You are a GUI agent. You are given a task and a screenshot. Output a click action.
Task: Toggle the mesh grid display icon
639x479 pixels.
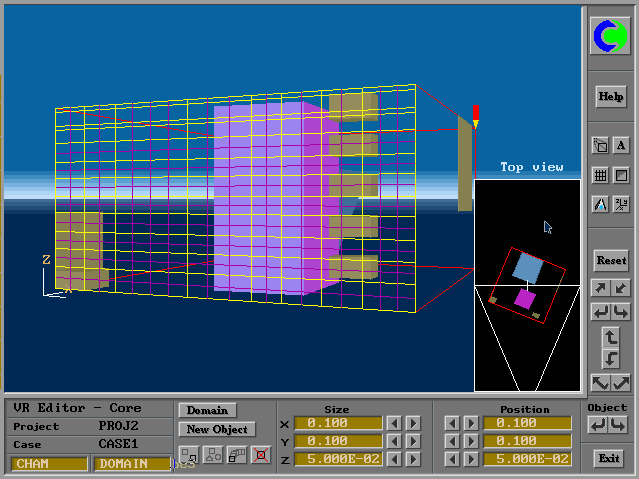click(x=600, y=175)
